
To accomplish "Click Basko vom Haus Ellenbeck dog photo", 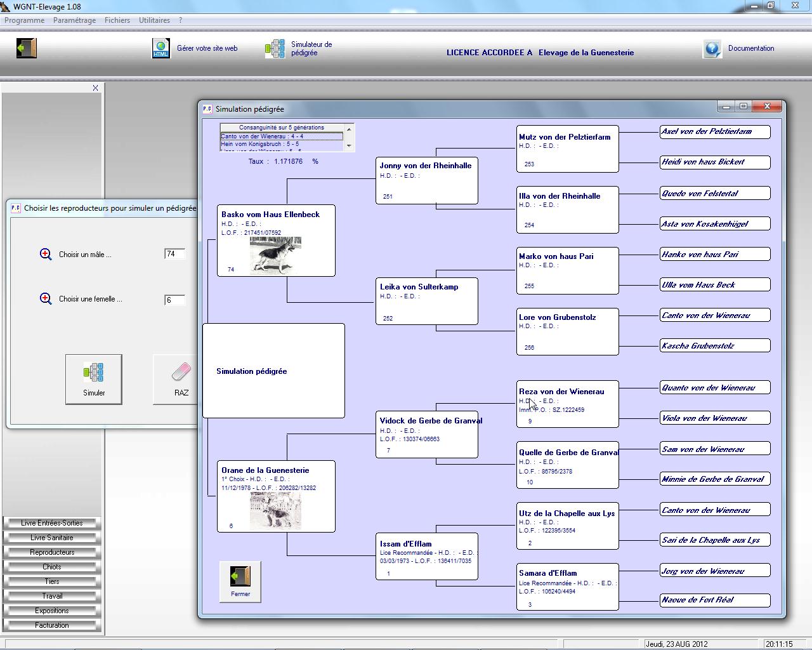I will pos(275,255).
